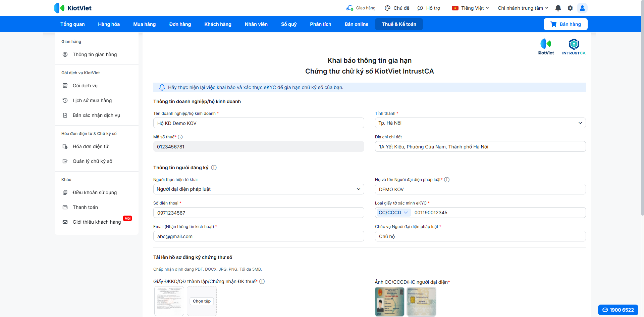Click the Họ và tên Người đại diện field
The image size is (644, 317).
pos(480,189)
